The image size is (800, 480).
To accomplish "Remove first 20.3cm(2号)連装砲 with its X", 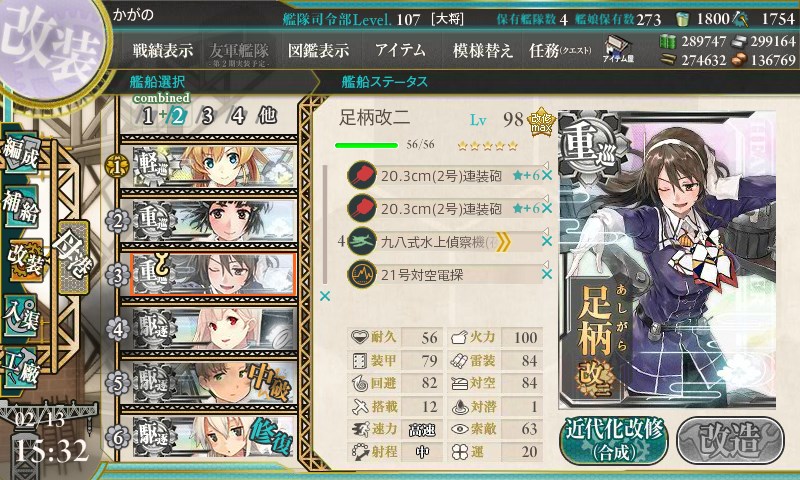I will [x=546, y=175].
